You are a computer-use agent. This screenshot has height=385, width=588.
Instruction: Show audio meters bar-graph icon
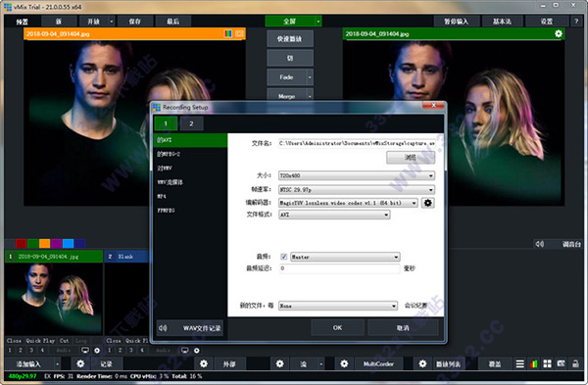click(x=534, y=363)
